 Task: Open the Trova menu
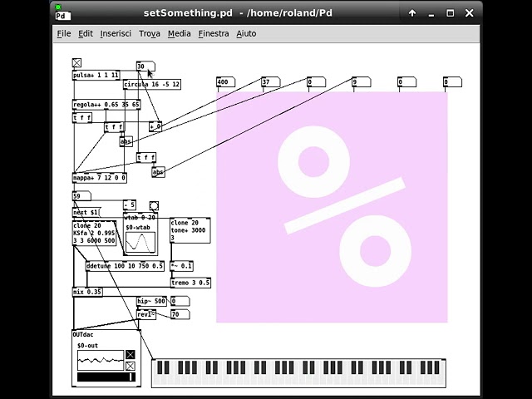pos(150,33)
